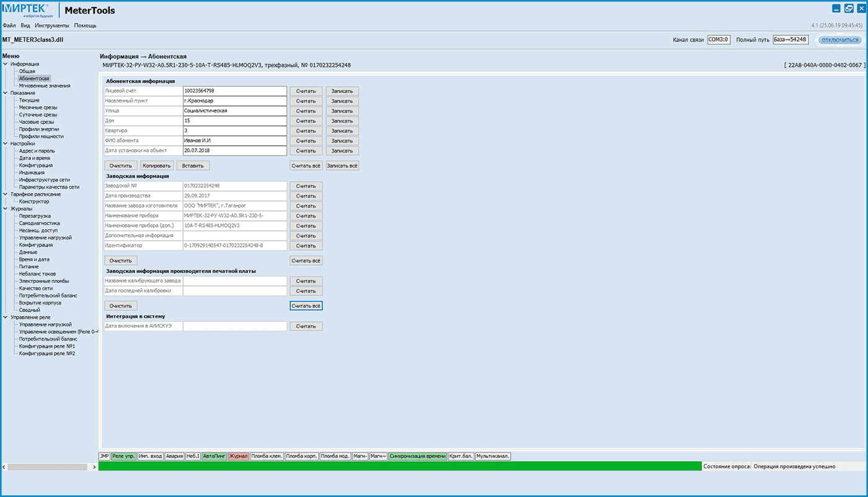Click the ОТКЛЮЧИТЬСЯ disconnect button
Screen dimensions: 868x497
click(x=840, y=40)
